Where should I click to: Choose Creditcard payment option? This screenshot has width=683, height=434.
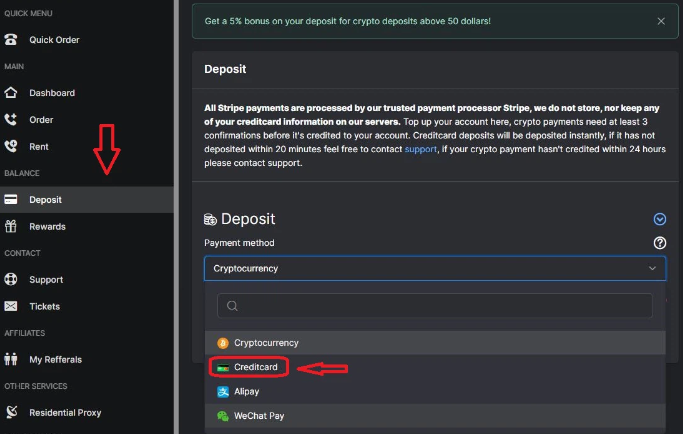[x=255, y=367]
